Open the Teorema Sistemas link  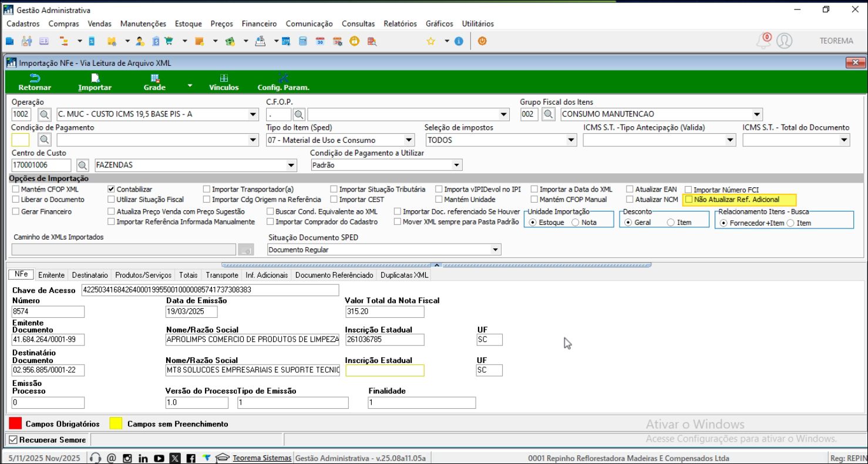[261, 458]
